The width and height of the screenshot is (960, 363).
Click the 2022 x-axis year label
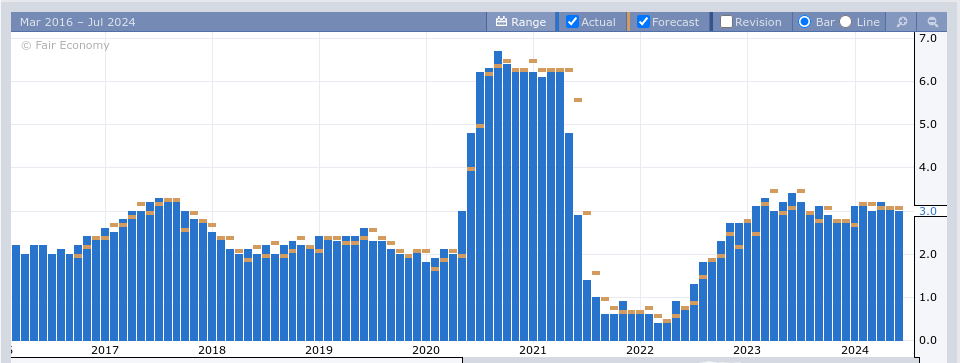(x=640, y=350)
